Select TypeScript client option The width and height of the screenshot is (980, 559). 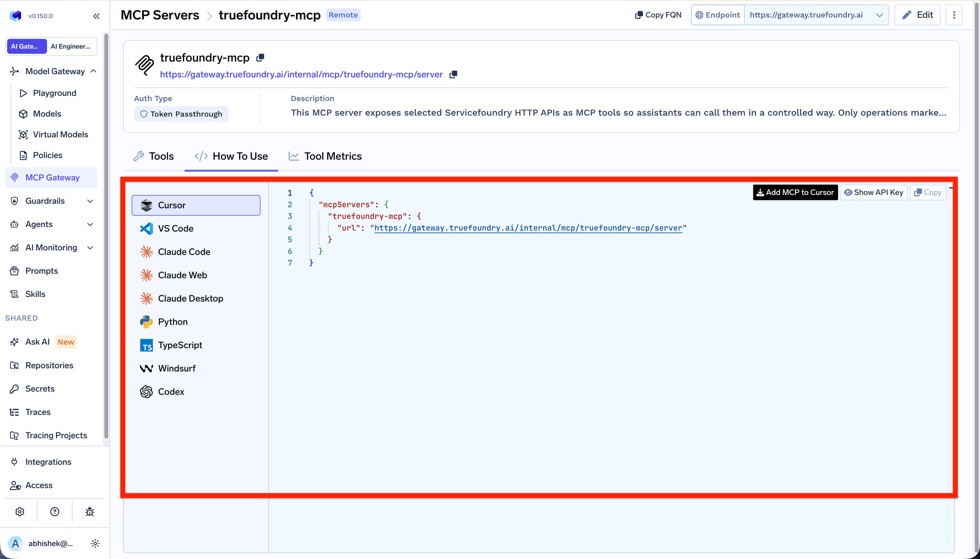pyautogui.click(x=196, y=345)
